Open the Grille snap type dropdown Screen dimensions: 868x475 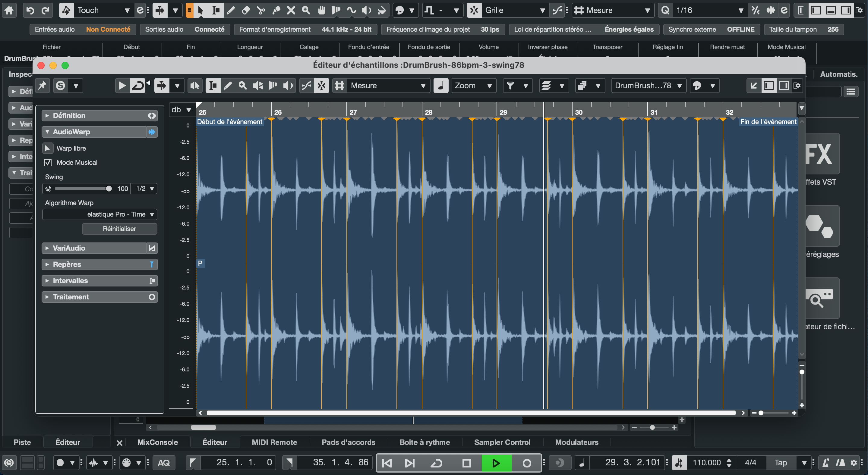tap(515, 10)
